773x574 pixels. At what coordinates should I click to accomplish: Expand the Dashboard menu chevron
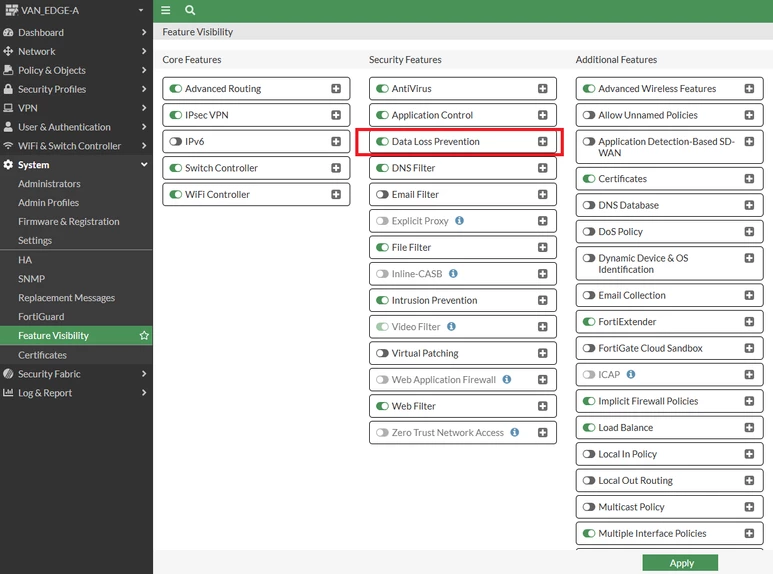(x=144, y=33)
